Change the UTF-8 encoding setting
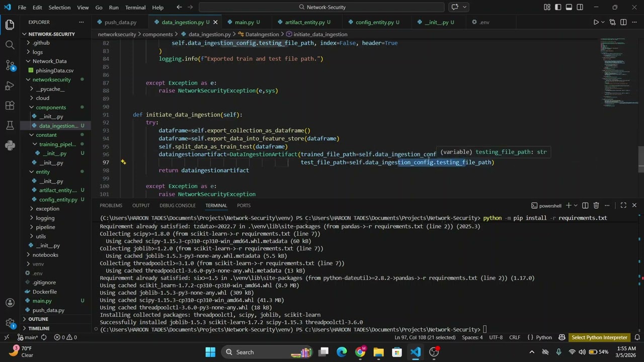 click(496, 337)
